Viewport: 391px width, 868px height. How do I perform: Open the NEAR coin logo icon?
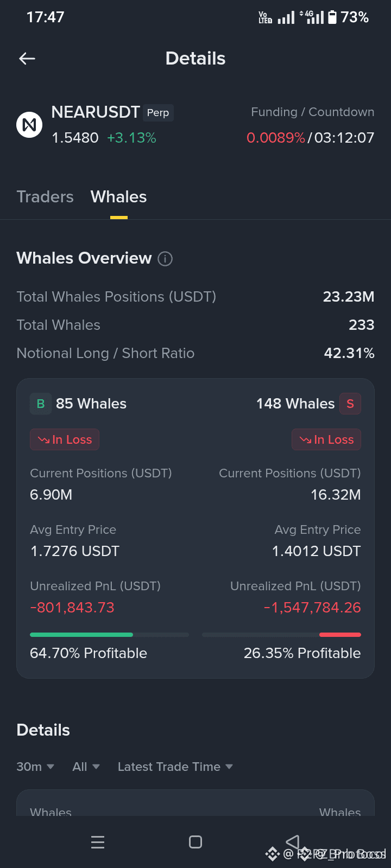click(x=29, y=125)
